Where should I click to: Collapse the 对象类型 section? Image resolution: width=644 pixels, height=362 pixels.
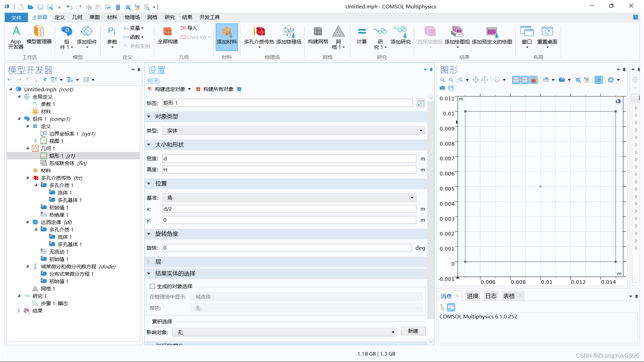[x=149, y=116]
